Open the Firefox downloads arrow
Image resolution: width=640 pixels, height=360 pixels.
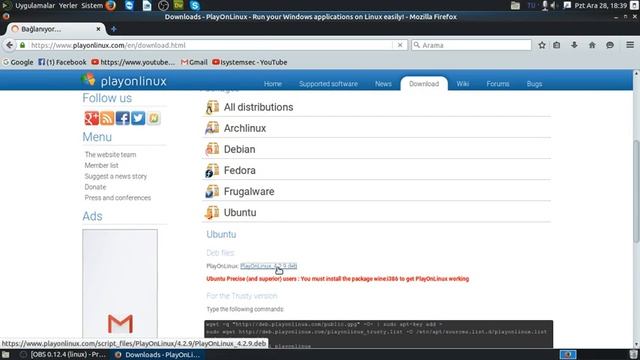pos(574,45)
